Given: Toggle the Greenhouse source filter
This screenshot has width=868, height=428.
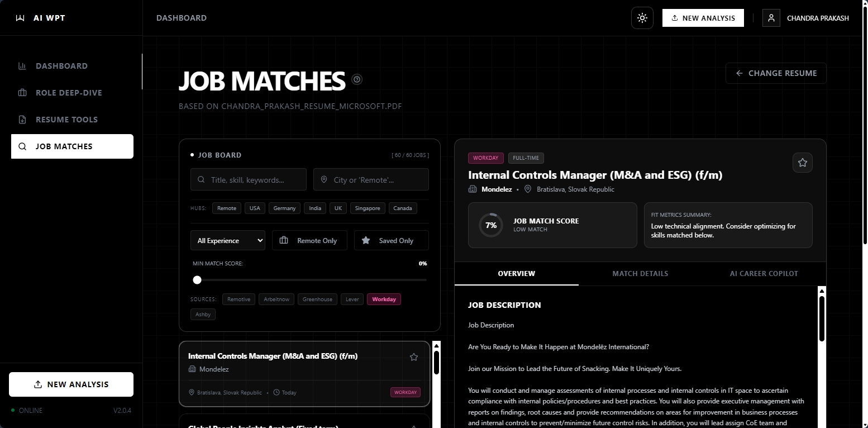Looking at the screenshot, I should coord(317,299).
